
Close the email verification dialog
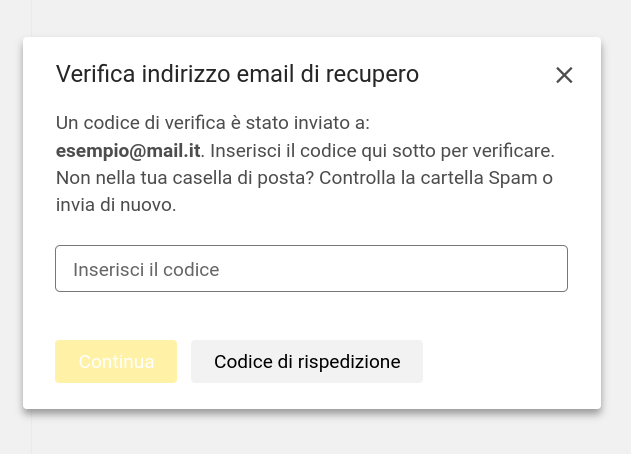point(564,75)
